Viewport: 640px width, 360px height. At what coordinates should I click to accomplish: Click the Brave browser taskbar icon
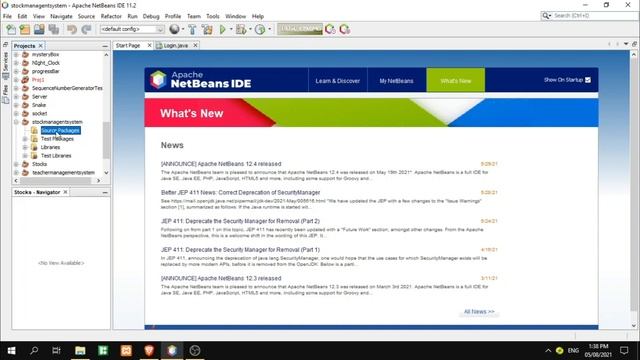149,350
